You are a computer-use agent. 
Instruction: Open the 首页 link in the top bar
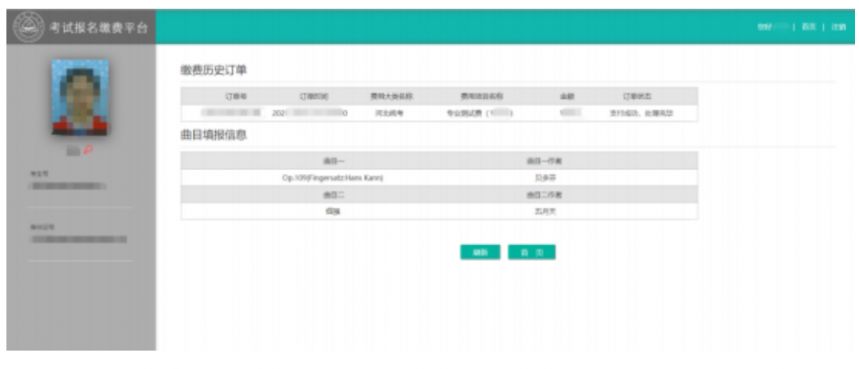point(809,27)
